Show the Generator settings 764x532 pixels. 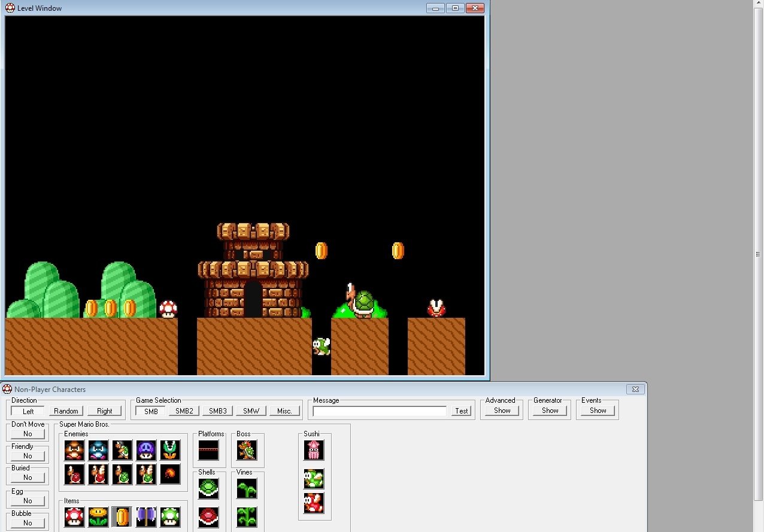click(x=550, y=411)
